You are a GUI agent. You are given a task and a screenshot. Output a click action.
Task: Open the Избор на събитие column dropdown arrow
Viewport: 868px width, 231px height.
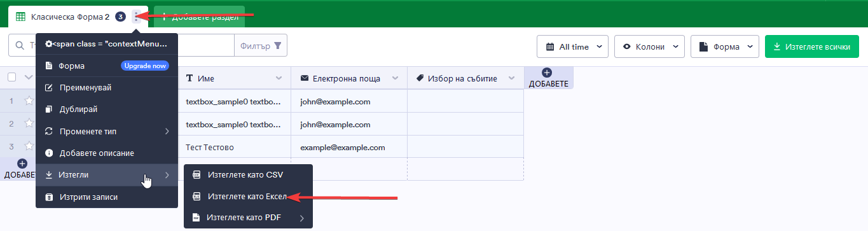click(511, 78)
